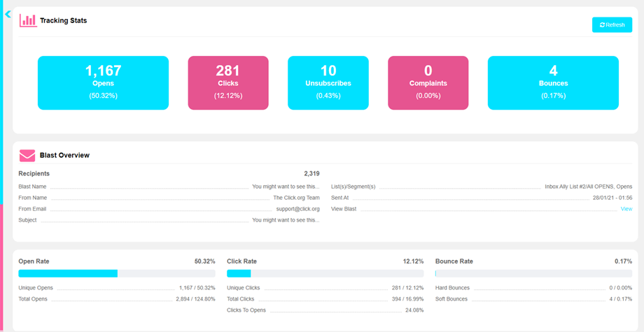644x332 pixels.
Task: Click the Recipients count 2,319
Action: pyautogui.click(x=311, y=173)
